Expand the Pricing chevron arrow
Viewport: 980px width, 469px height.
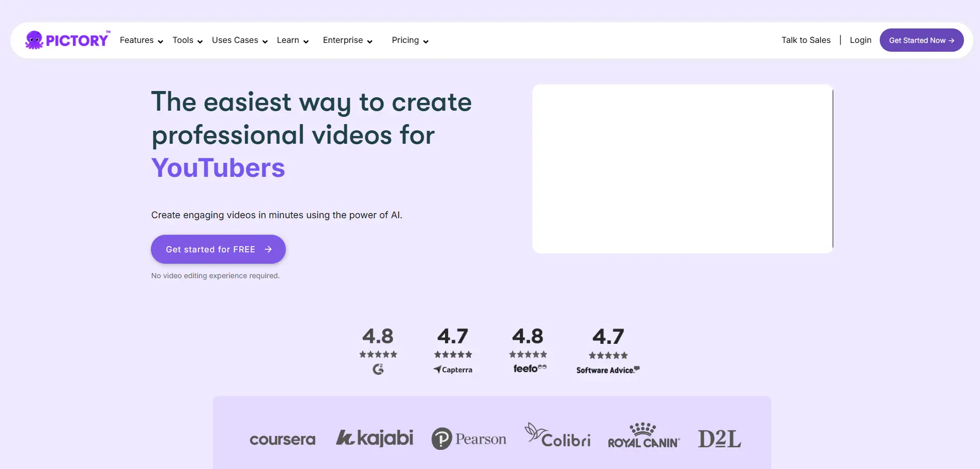(426, 42)
